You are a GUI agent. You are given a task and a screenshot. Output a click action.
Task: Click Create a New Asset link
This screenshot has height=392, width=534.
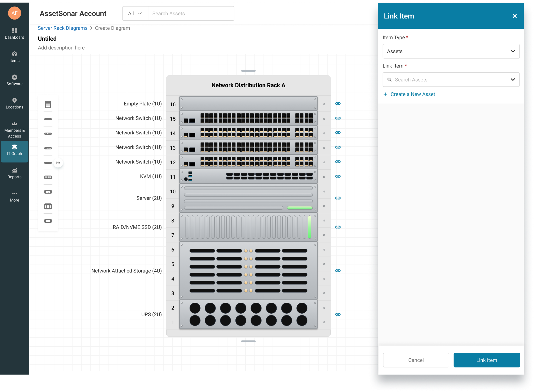tap(409, 94)
